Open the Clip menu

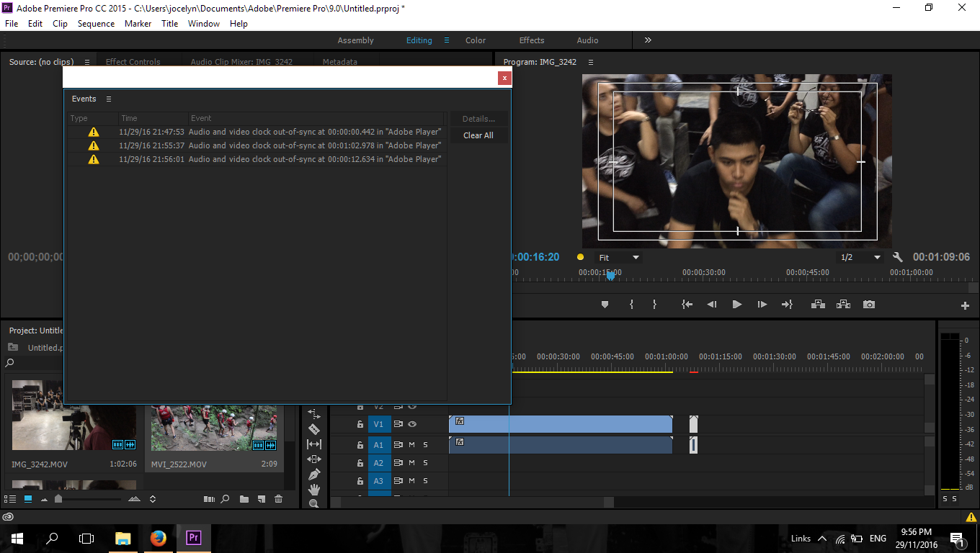tap(60, 23)
